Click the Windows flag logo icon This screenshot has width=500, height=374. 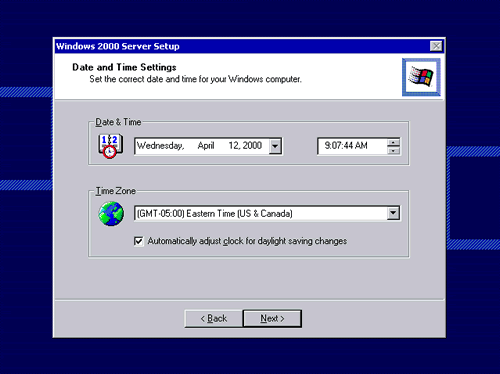(421, 77)
